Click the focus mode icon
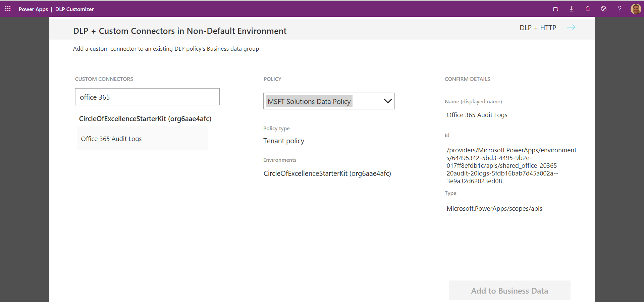Image resolution: width=644 pixels, height=302 pixels. pyautogui.click(x=555, y=9)
